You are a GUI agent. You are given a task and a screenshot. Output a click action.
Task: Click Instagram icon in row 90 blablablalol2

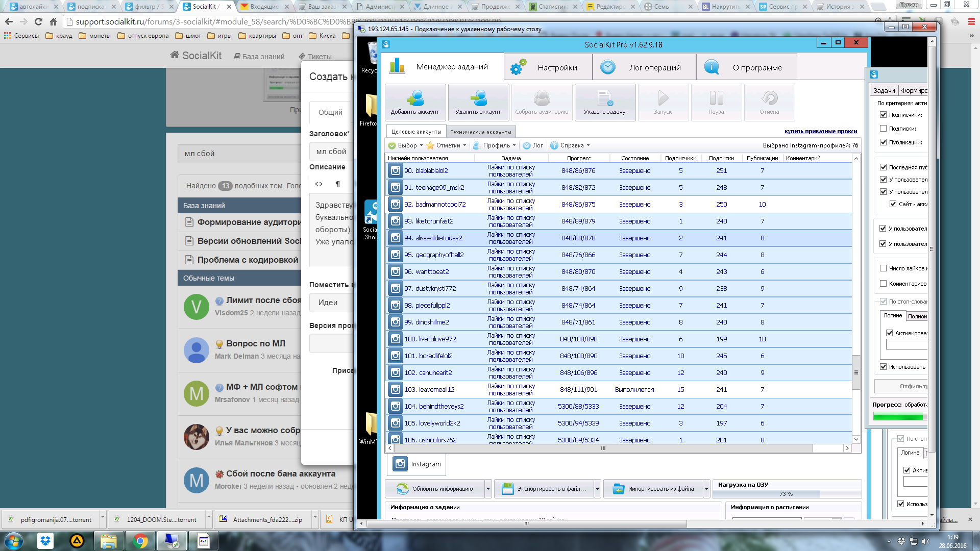tap(395, 170)
